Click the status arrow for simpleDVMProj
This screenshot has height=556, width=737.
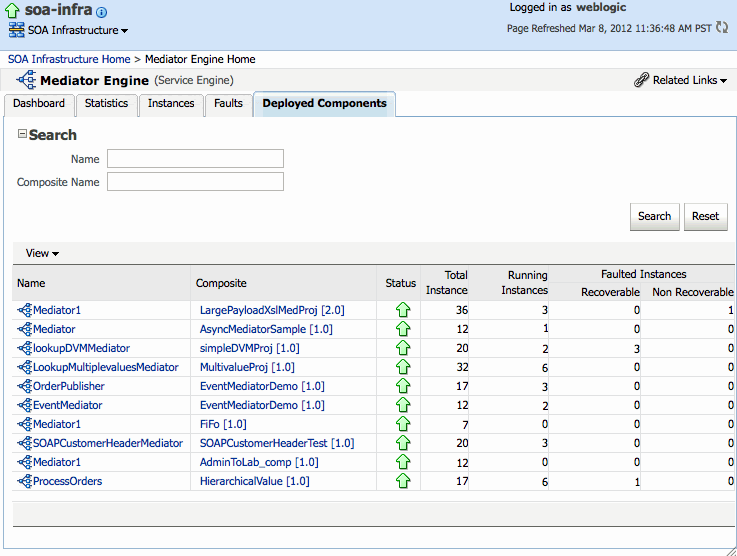403,348
